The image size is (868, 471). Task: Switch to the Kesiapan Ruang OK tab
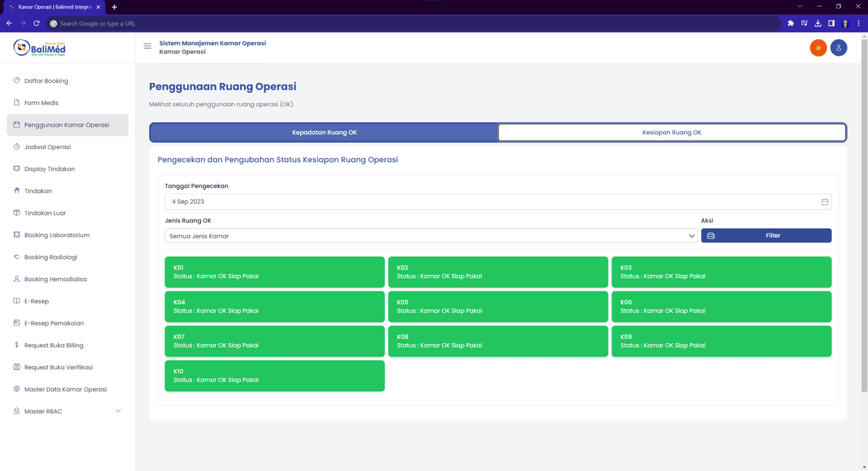pos(671,133)
